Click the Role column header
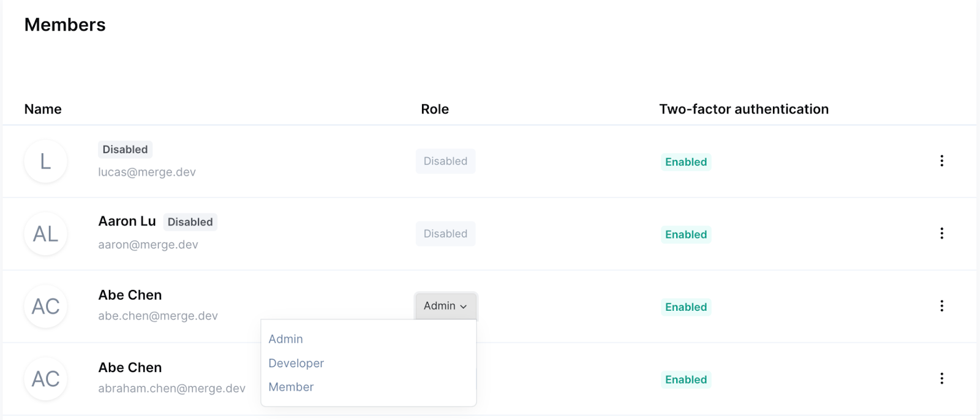 435,109
